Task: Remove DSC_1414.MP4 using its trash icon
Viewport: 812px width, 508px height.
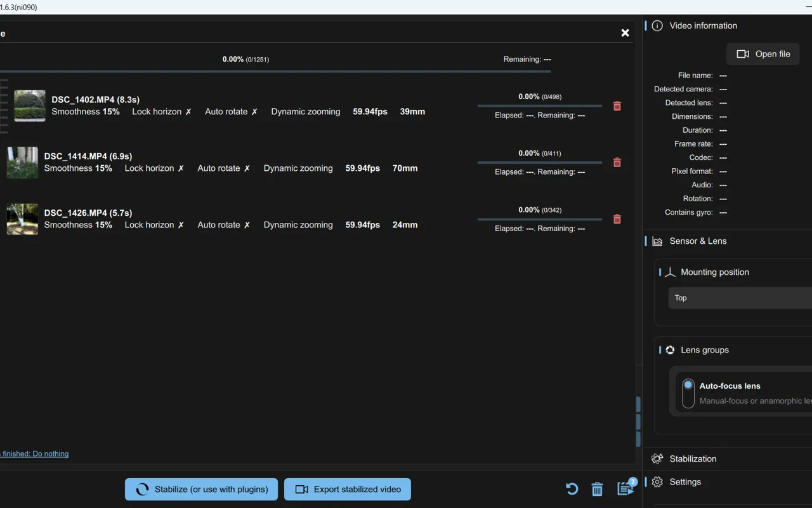Action: (x=617, y=163)
